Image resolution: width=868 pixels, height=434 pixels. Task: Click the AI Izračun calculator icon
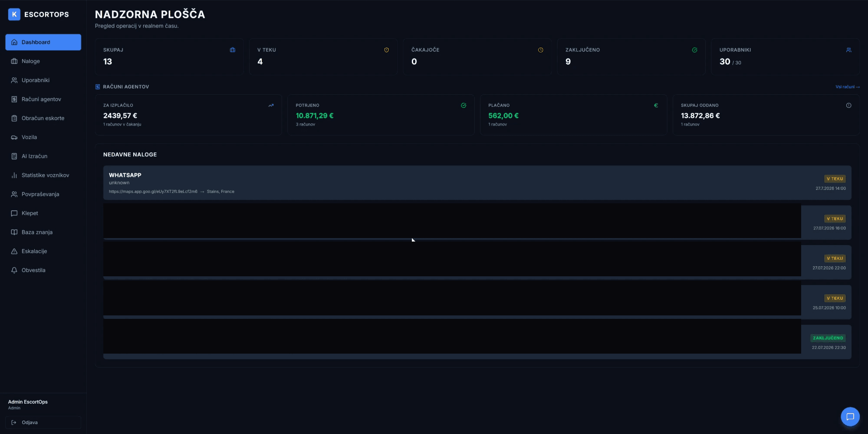[14, 156]
